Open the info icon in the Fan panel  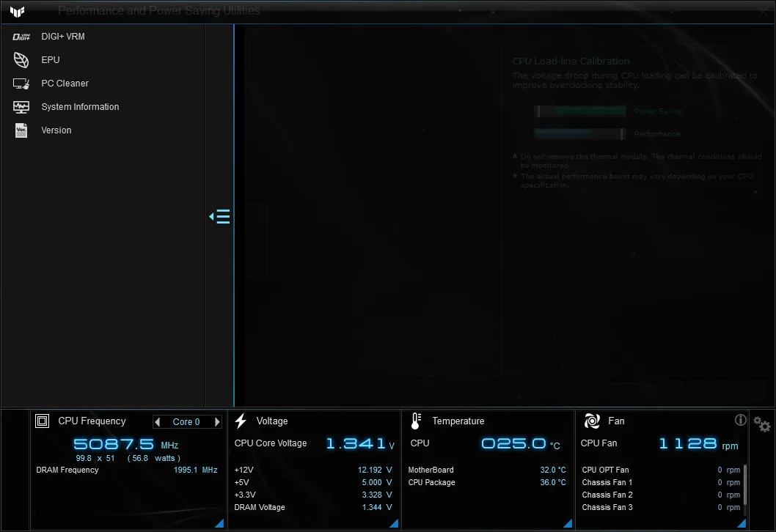(740, 420)
